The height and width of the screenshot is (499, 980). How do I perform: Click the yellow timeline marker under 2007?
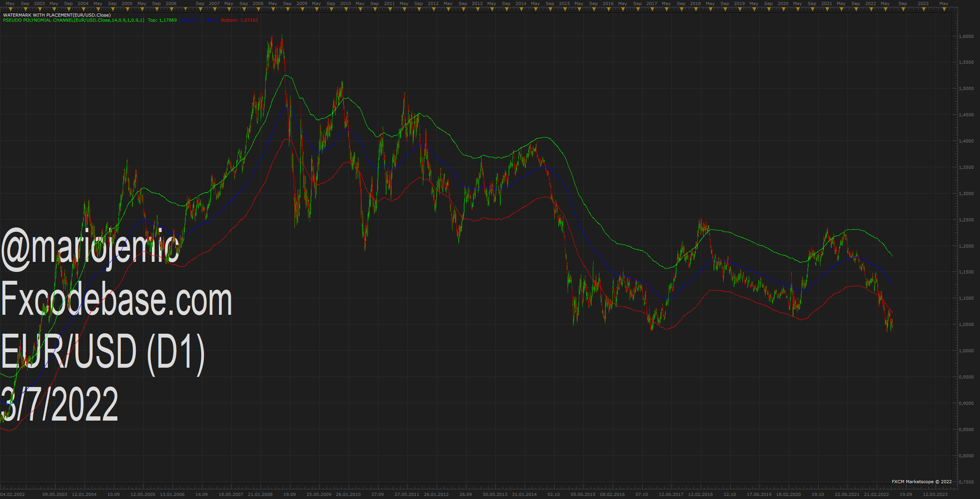pos(215,9)
